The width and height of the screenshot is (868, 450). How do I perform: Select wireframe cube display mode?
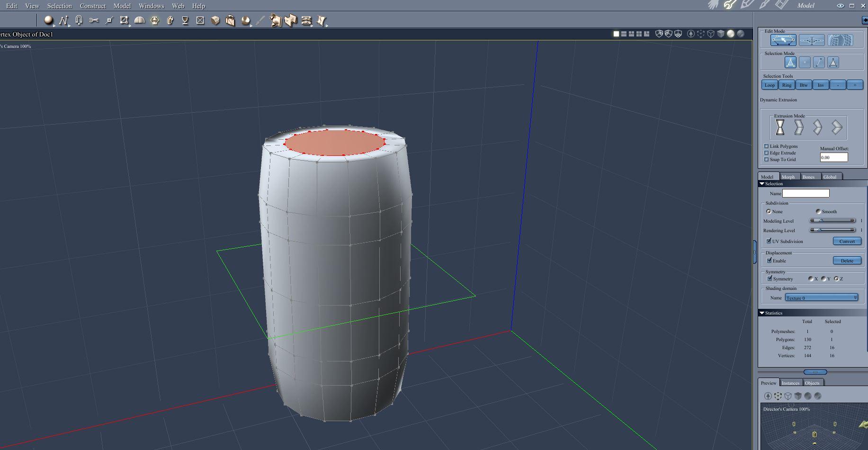[x=711, y=34]
